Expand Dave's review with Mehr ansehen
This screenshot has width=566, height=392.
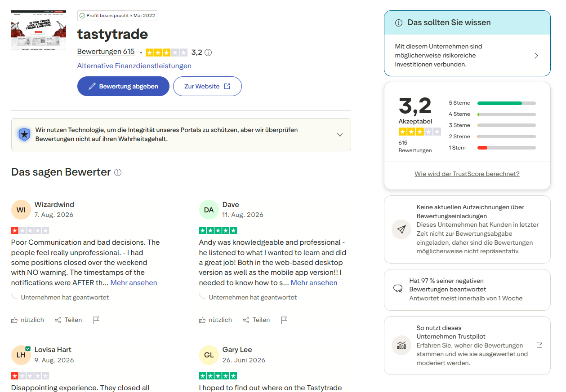(x=314, y=282)
